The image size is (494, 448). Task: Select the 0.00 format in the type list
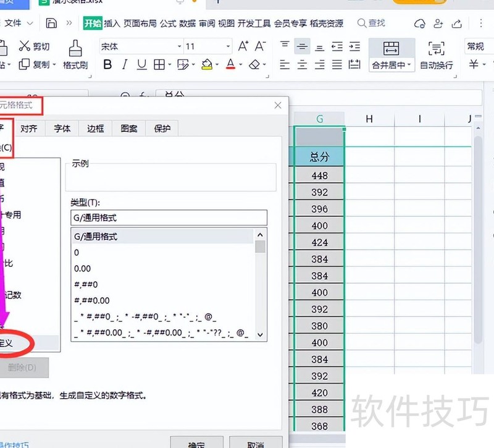82,269
